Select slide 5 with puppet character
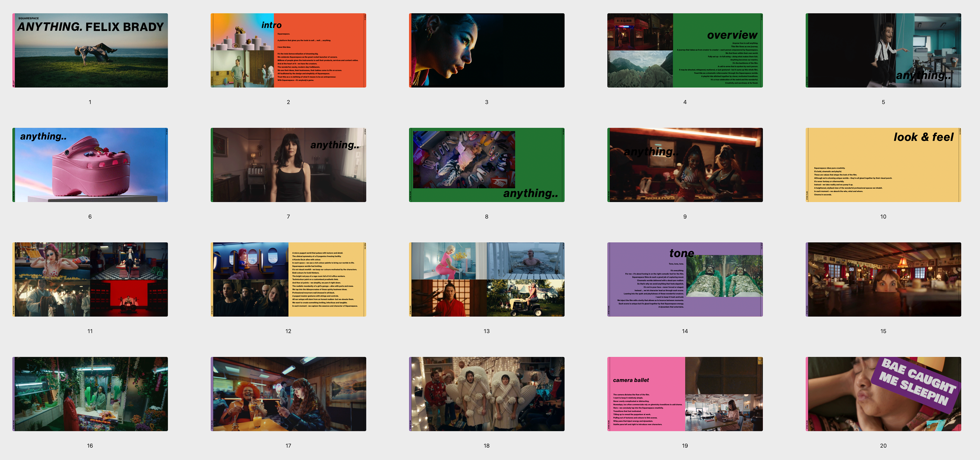 (x=883, y=51)
